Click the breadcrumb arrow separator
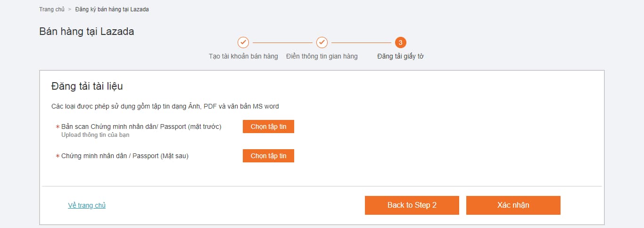The width and height of the screenshot is (644, 228). pos(70,9)
